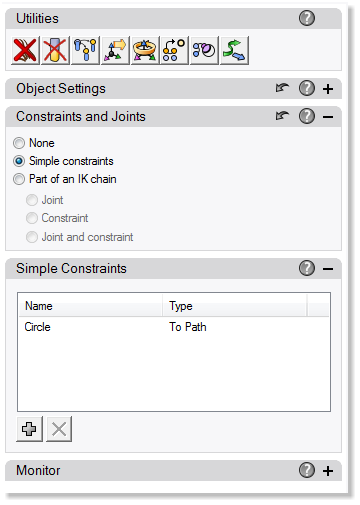The height and width of the screenshot is (505, 360).
Task: Expand the Monitor section
Action: [x=328, y=471]
